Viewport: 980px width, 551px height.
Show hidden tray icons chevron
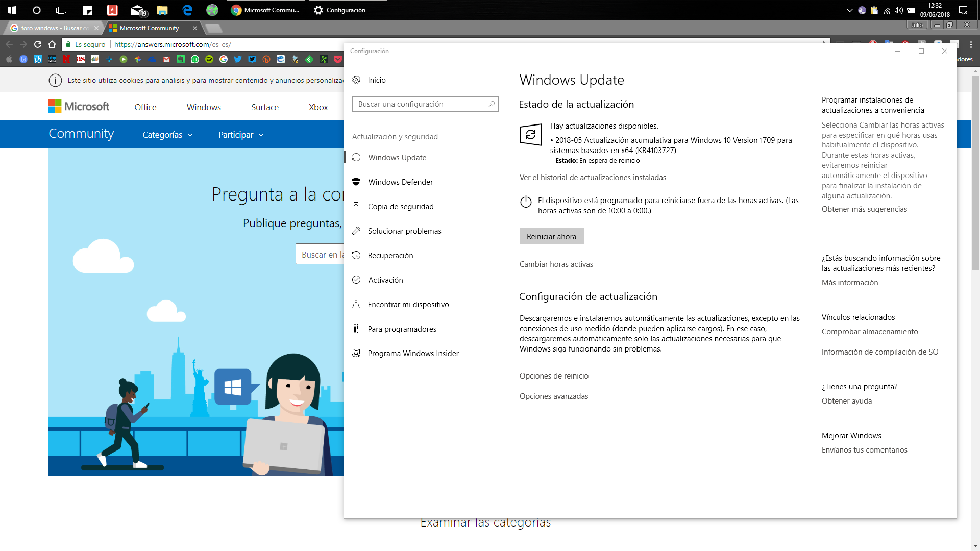[849, 10]
